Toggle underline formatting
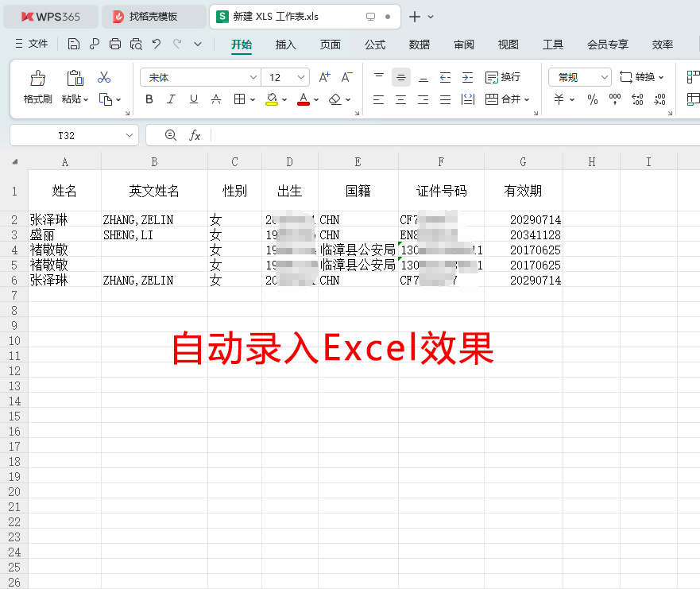 click(x=193, y=99)
